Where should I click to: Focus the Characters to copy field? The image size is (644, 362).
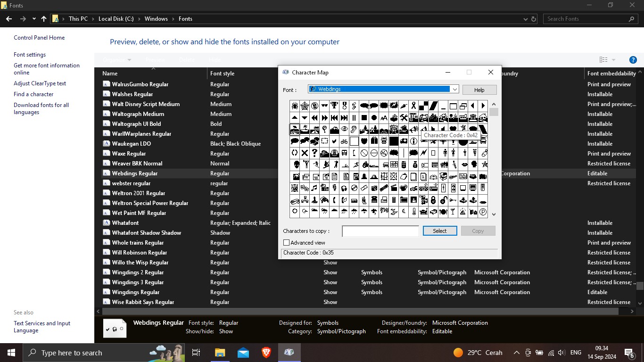[x=380, y=231]
